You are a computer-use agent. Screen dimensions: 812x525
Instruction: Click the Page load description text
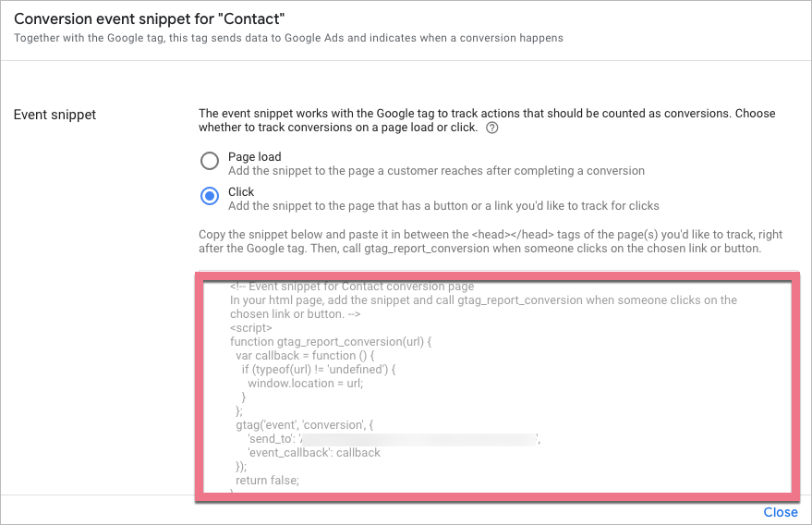(x=436, y=171)
